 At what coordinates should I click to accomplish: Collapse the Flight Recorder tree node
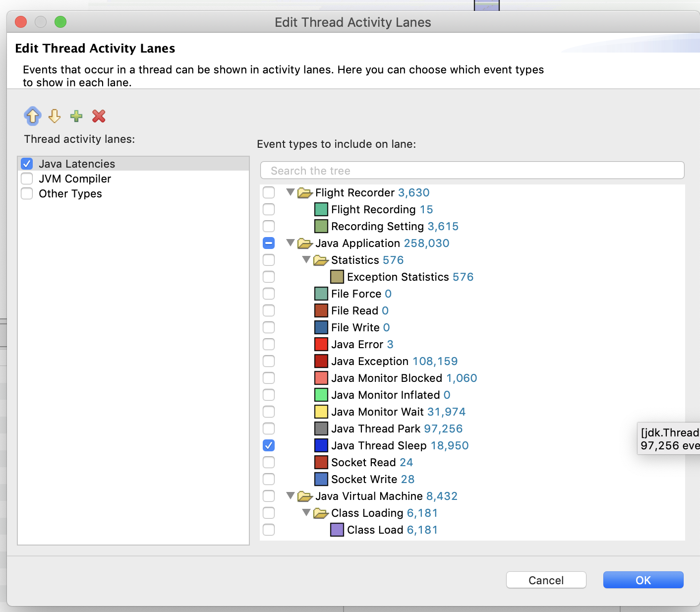pyautogui.click(x=291, y=192)
